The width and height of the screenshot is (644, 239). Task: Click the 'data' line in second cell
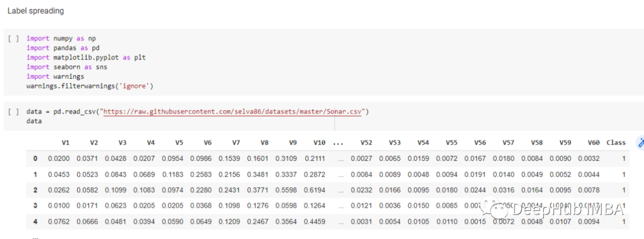[34, 121]
